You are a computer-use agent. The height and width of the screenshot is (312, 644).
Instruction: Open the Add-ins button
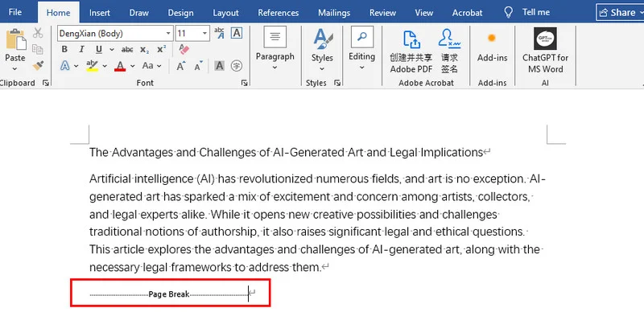coord(492,47)
